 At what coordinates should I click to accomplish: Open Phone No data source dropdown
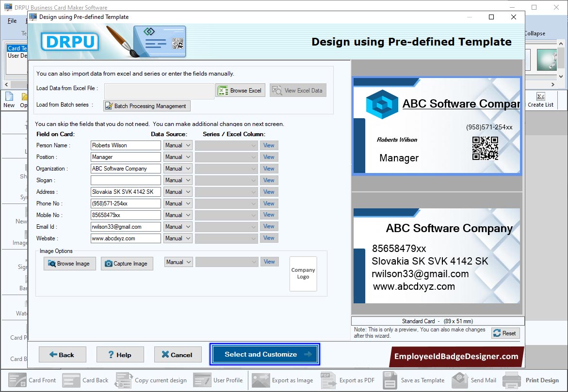[x=178, y=204]
